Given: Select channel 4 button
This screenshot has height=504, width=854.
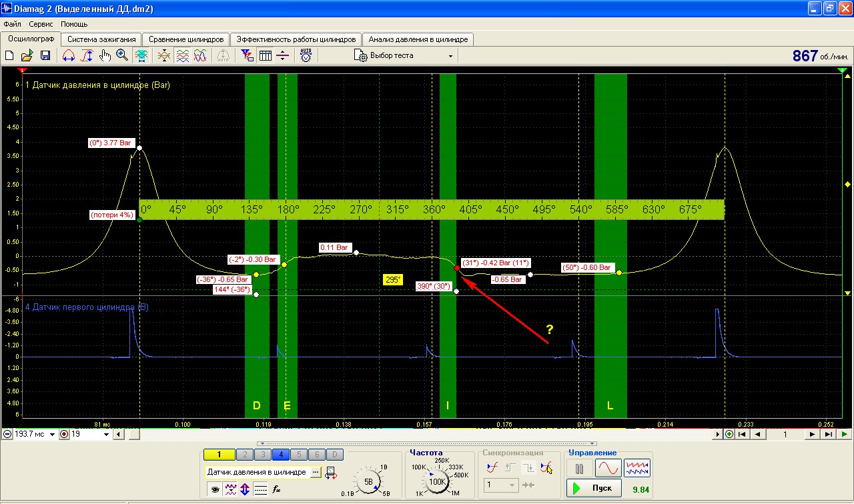Looking at the screenshot, I should coord(281,455).
